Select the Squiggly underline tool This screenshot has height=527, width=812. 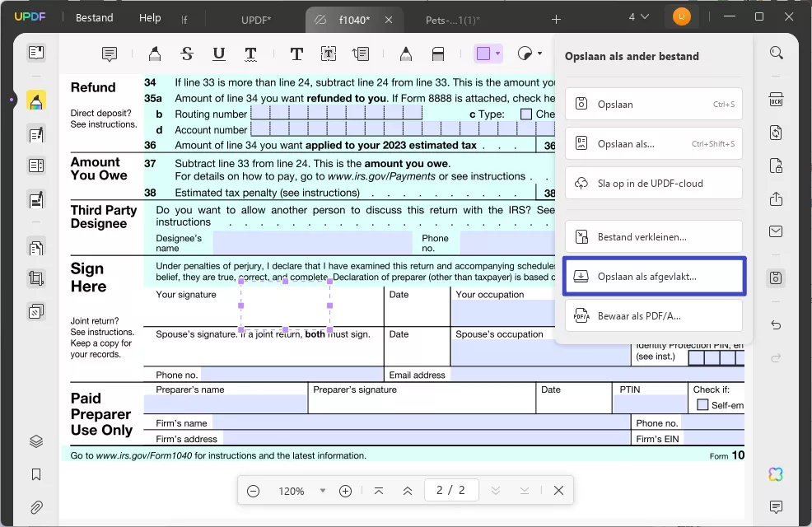(250, 54)
